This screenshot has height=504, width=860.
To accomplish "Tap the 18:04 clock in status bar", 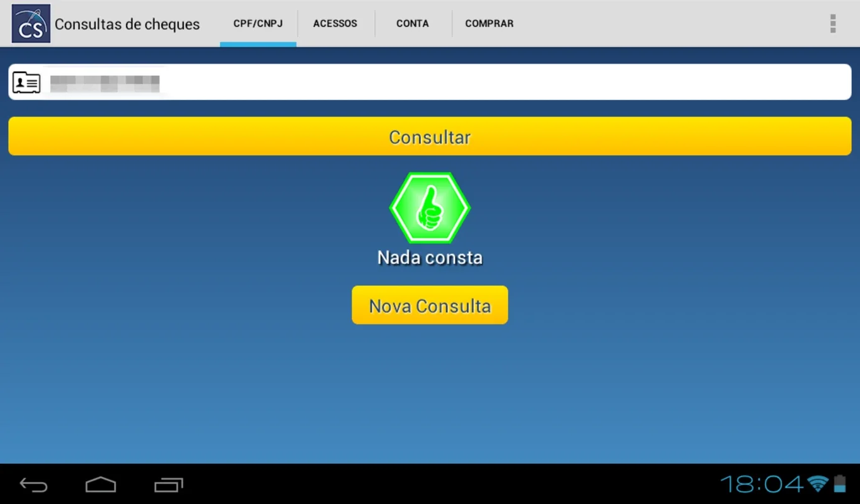I will pyautogui.click(x=762, y=484).
